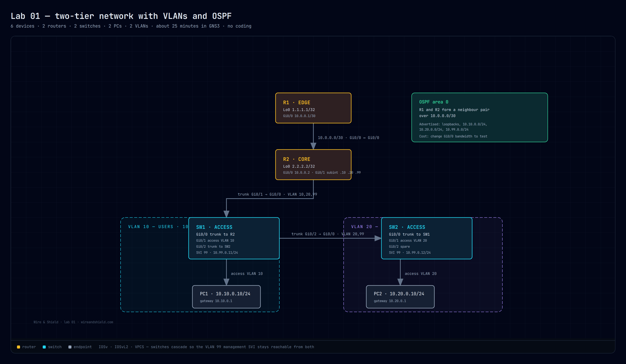Viewport: 626px width, 364px height.
Task: Click 'Gi0/0 trunk to SW1' in SW2
Action: [409, 234]
